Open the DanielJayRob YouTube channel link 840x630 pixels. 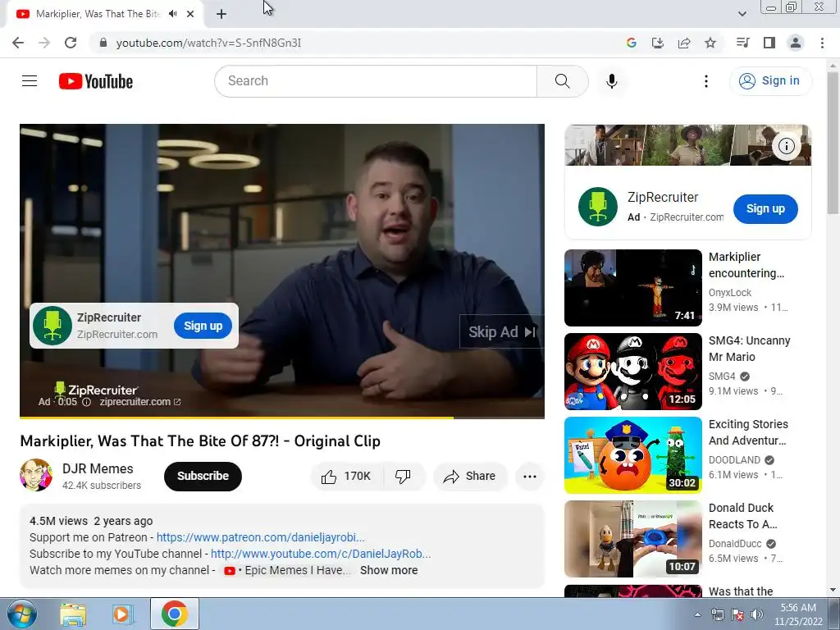(x=321, y=554)
